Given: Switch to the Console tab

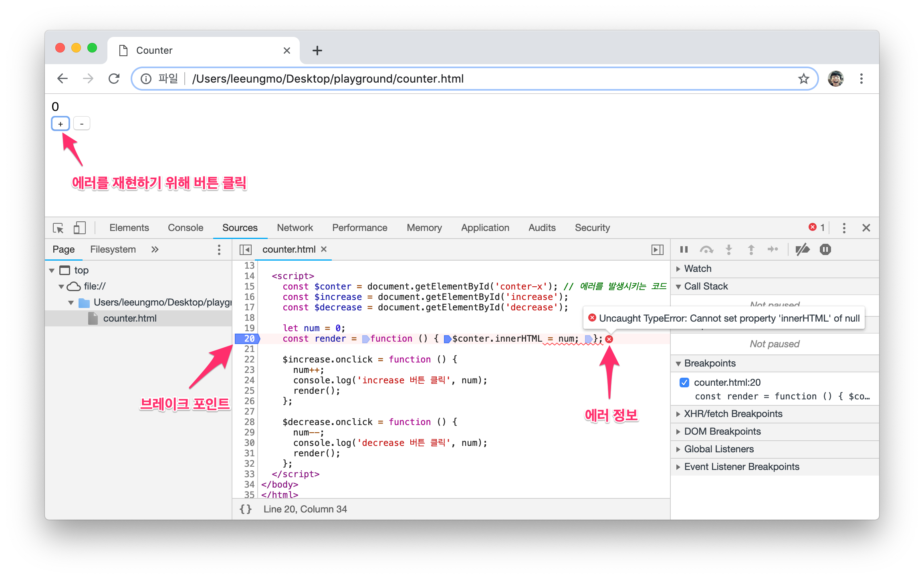Looking at the screenshot, I should coord(186,228).
